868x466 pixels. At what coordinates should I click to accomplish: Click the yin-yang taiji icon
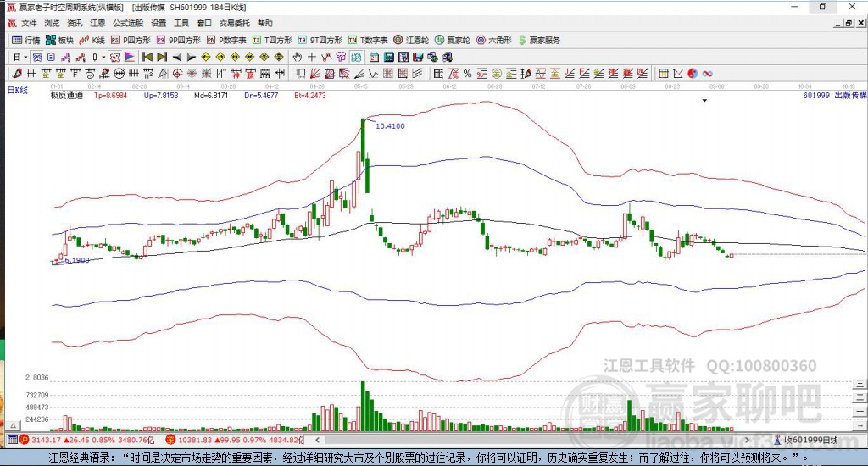pyautogui.click(x=693, y=73)
